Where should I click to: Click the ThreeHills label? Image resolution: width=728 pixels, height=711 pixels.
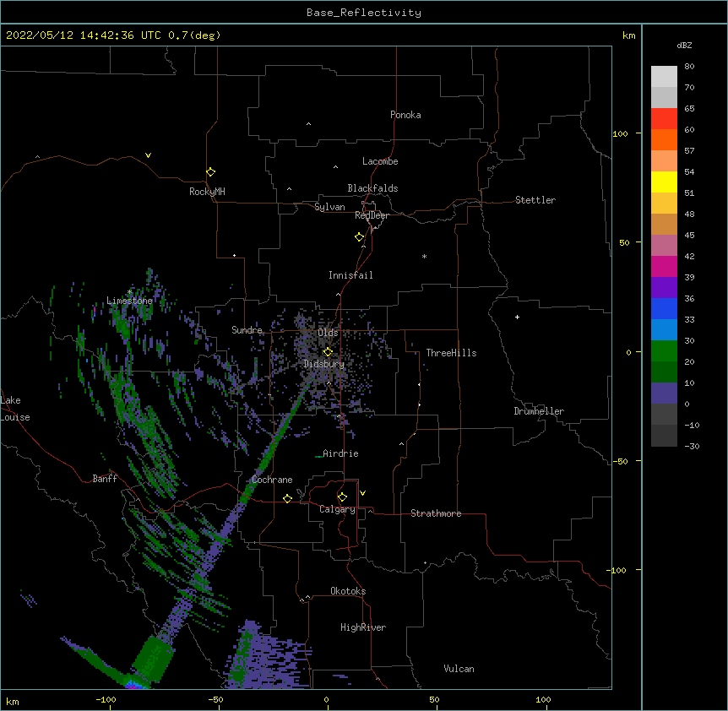[451, 353]
